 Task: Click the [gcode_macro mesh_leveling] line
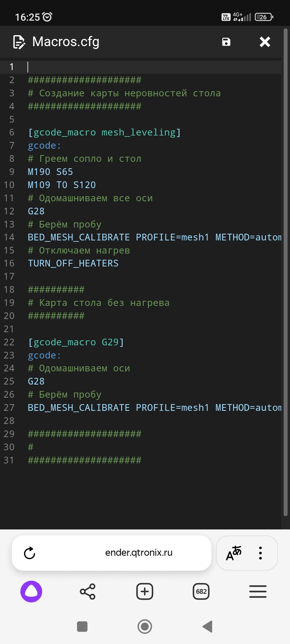pos(104,133)
